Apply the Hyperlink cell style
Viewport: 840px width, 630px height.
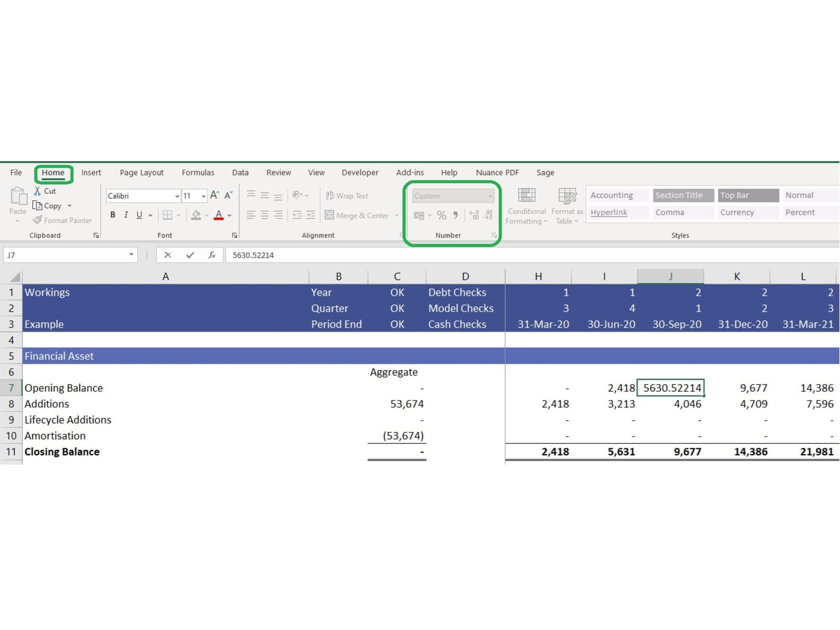(x=609, y=213)
